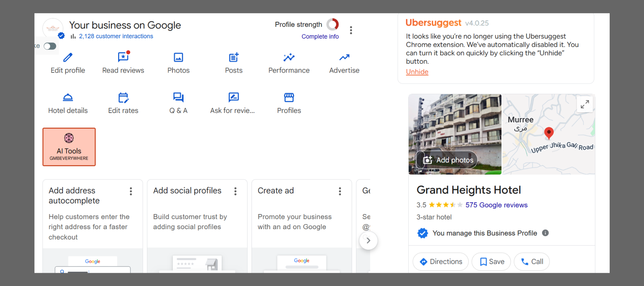Open the Q & A icon
644x286 pixels.
(x=178, y=98)
